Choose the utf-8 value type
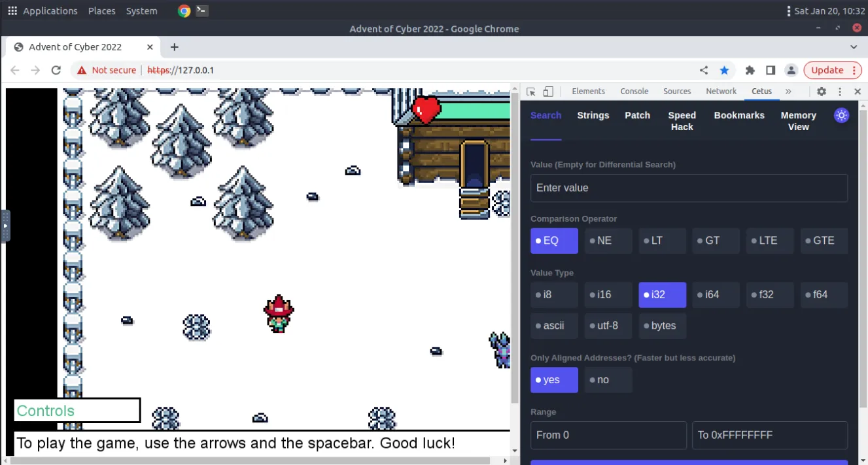The width and height of the screenshot is (868, 465). pos(608,326)
